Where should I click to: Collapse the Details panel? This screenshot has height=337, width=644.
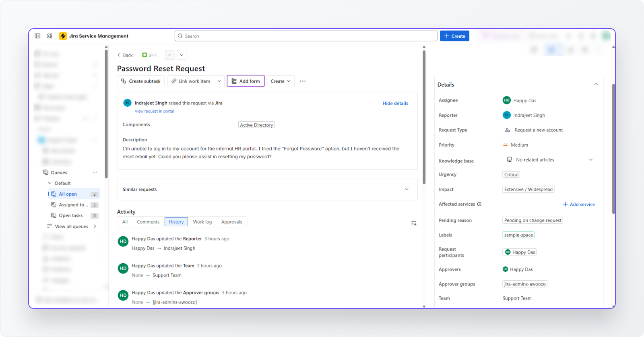(x=596, y=84)
